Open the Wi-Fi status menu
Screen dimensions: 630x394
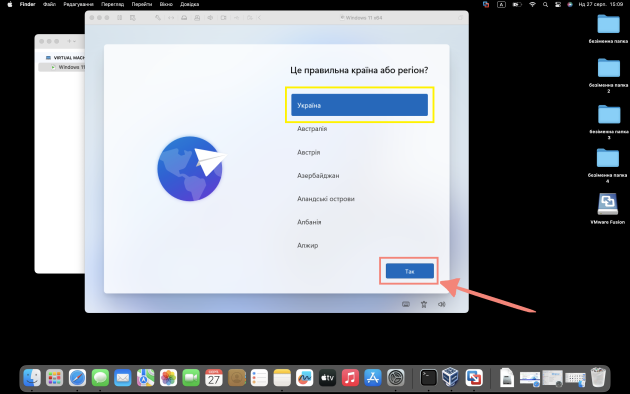pos(532,4)
